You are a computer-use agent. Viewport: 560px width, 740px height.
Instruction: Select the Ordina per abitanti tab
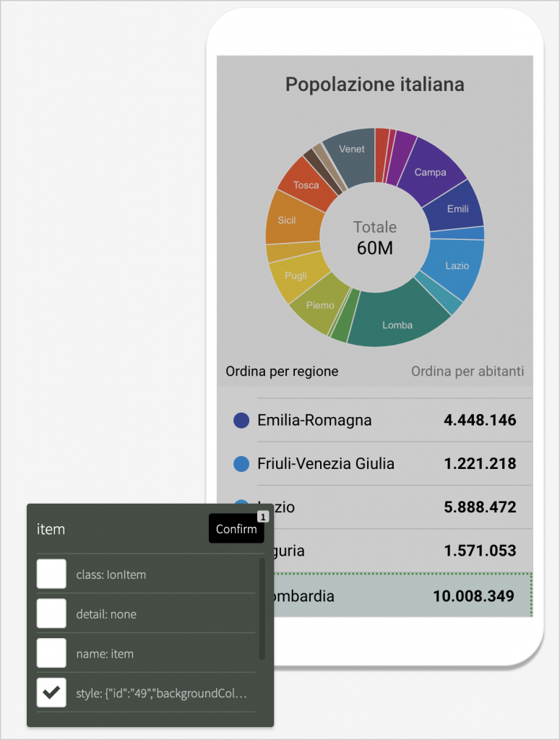click(468, 371)
